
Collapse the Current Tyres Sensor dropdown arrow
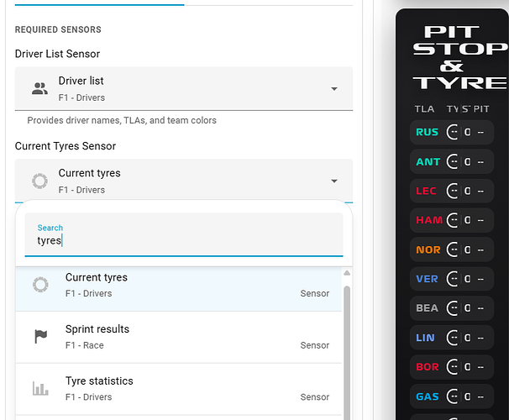click(333, 181)
